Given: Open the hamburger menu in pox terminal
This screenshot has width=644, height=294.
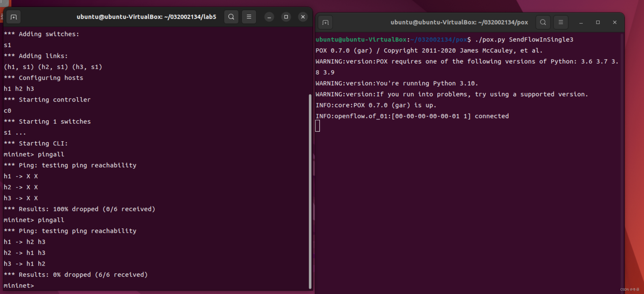Looking at the screenshot, I should coord(561,22).
